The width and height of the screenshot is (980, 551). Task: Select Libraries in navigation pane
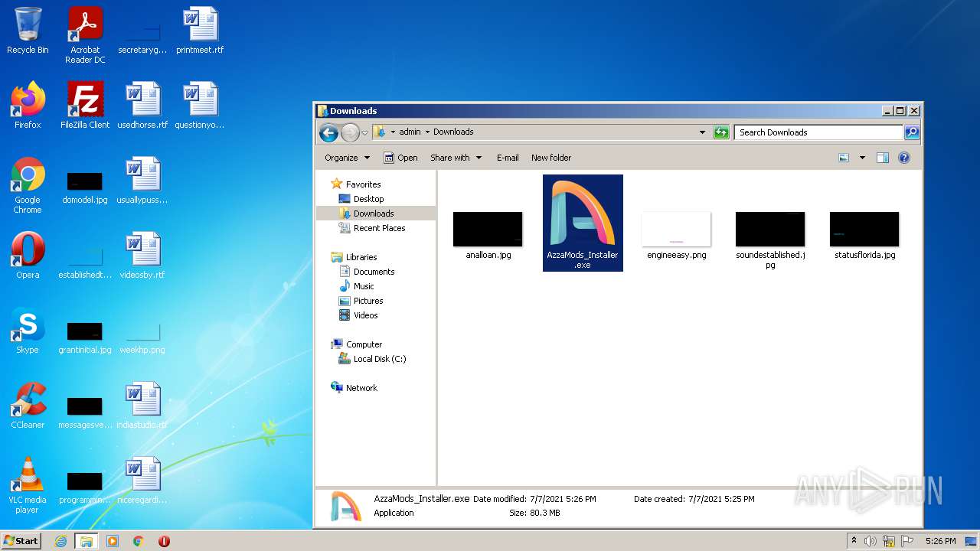tap(354, 257)
